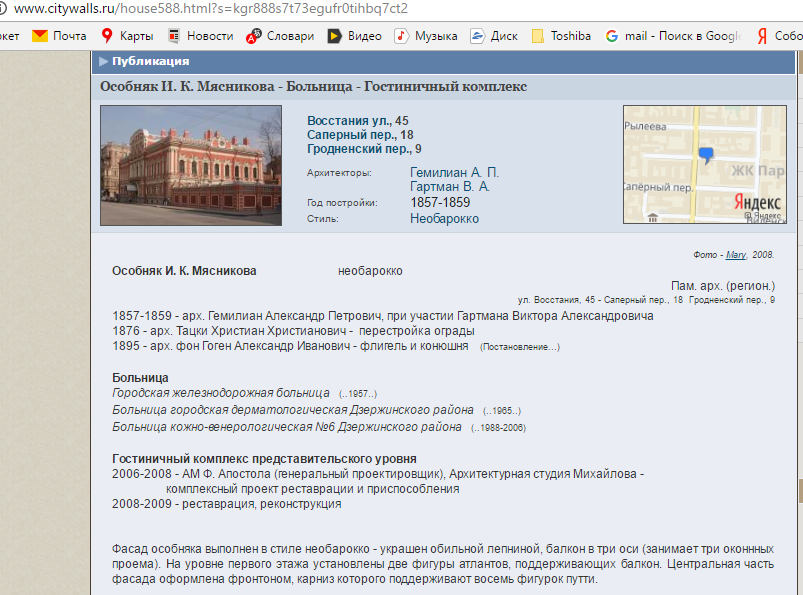The image size is (803, 595).
Task: Click Больница городская дерматологическая Дзержинского района text
Action: (x=293, y=410)
